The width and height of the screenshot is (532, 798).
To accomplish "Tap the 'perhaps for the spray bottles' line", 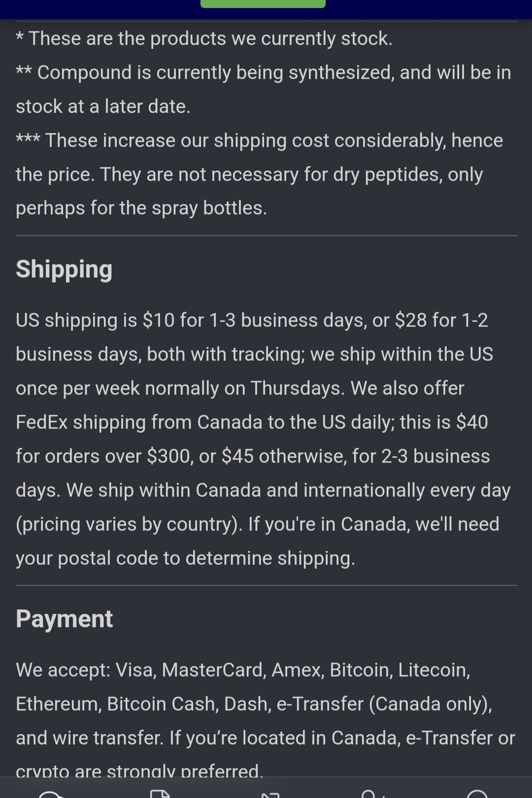I will tap(141, 208).
